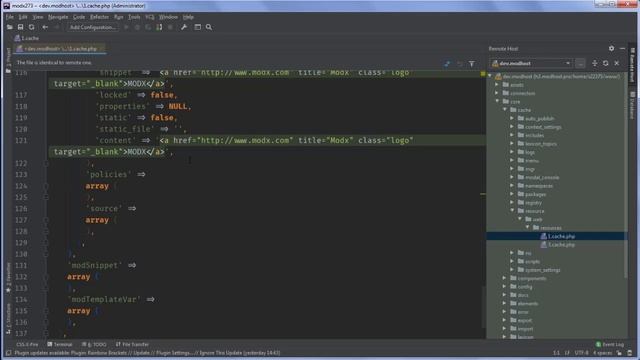This screenshot has width=640, height=360.
Task: Open the Refactor menu
Action: point(99,17)
